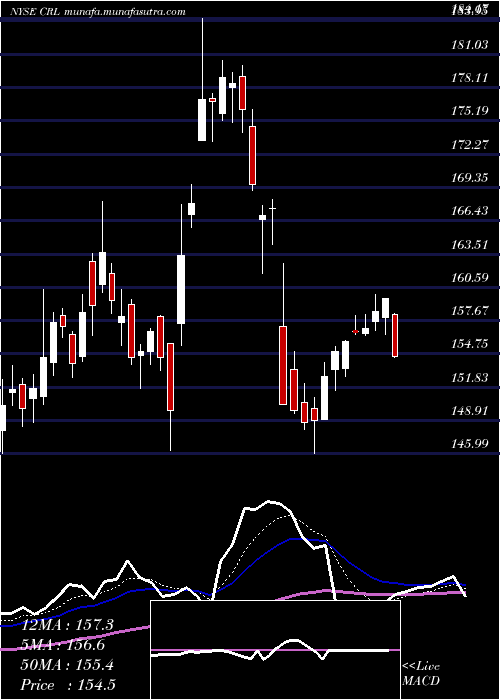Select the 151.83 price level label
Image resolution: width=500 pixels, height=700 pixels.
471,377
